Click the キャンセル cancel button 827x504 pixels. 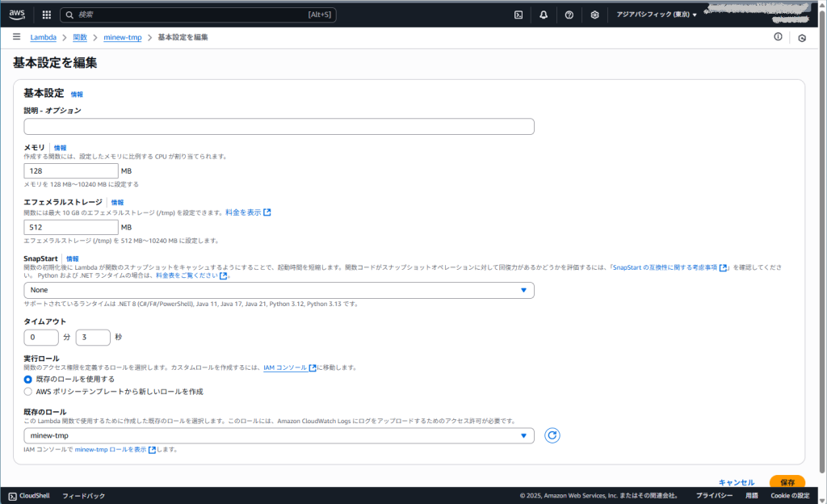736,482
